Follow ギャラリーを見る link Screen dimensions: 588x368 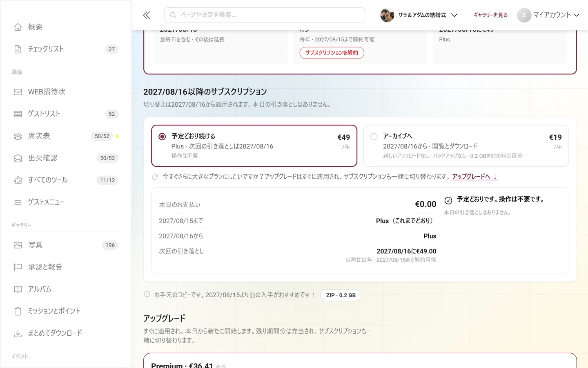point(490,15)
